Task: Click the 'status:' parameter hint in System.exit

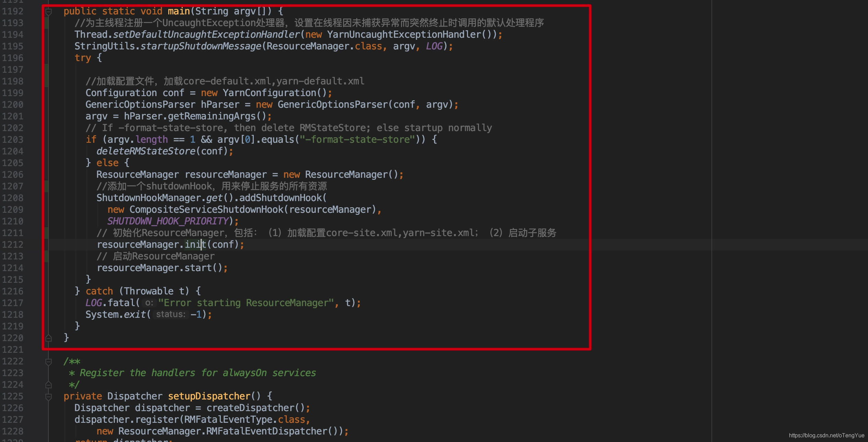Action: (171, 315)
